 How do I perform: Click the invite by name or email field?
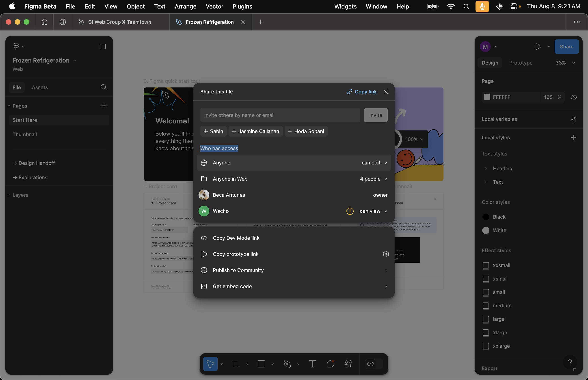pos(280,115)
